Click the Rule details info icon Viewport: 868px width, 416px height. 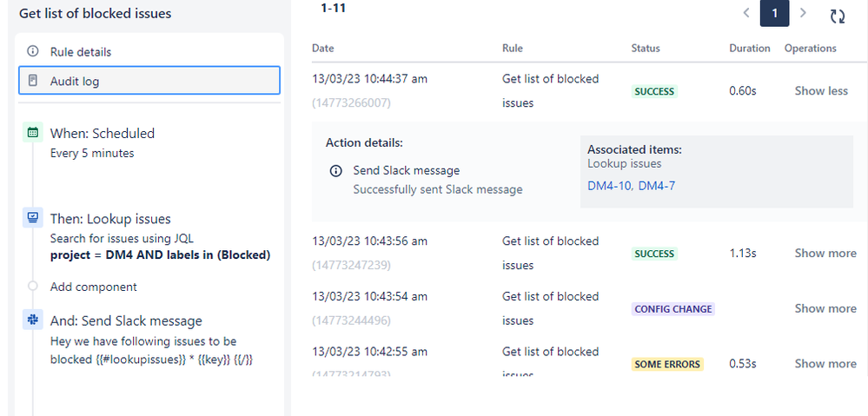(x=33, y=51)
